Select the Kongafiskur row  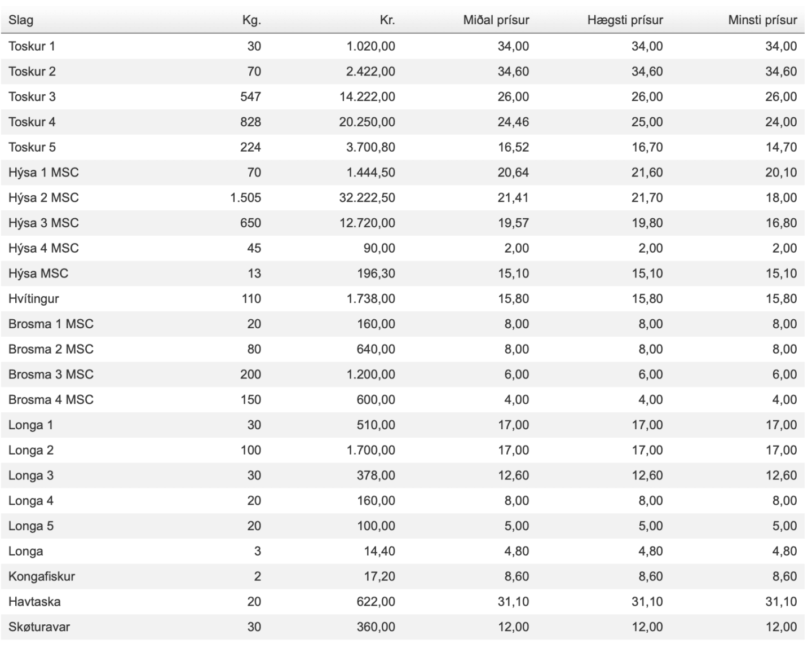tap(403, 576)
